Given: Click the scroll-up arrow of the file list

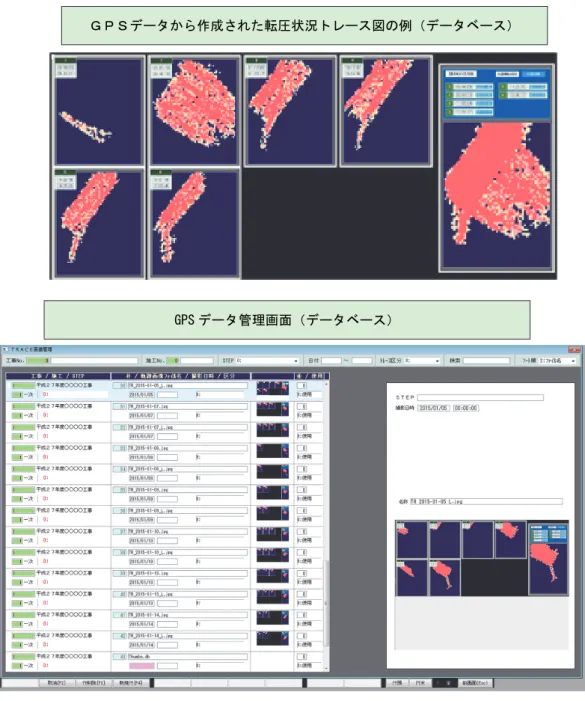Looking at the screenshot, I should pyautogui.click(x=326, y=384).
